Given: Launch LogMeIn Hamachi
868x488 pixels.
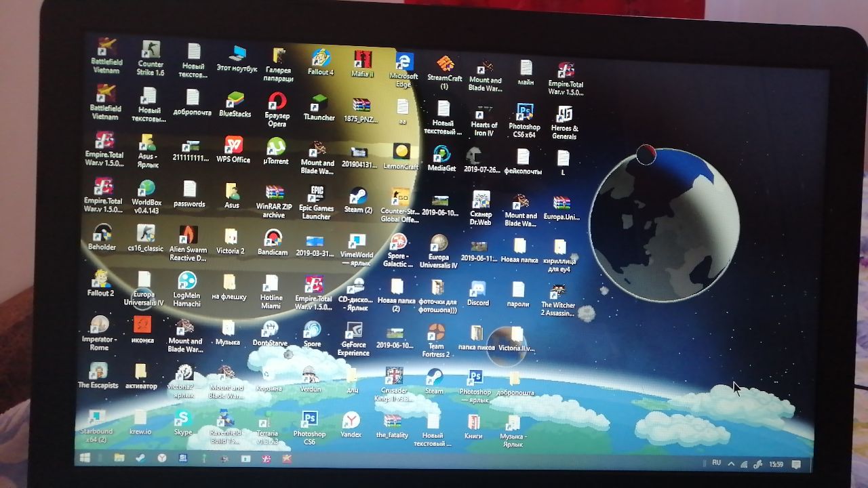Looking at the screenshot, I should (186, 289).
